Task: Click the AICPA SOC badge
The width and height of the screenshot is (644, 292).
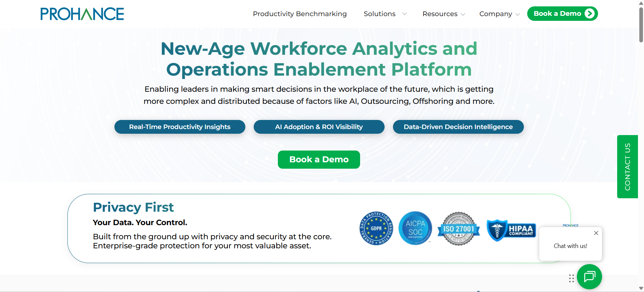Action: point(415,228)
